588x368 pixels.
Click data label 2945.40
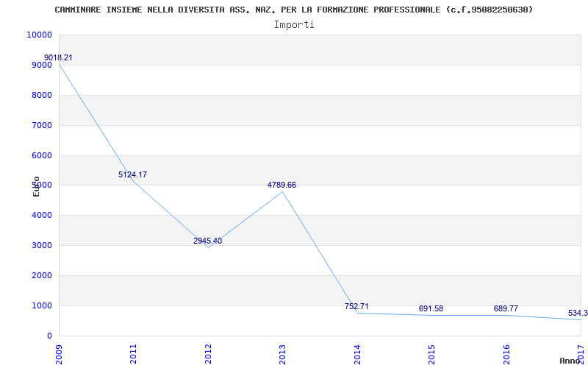pos(207,241)
